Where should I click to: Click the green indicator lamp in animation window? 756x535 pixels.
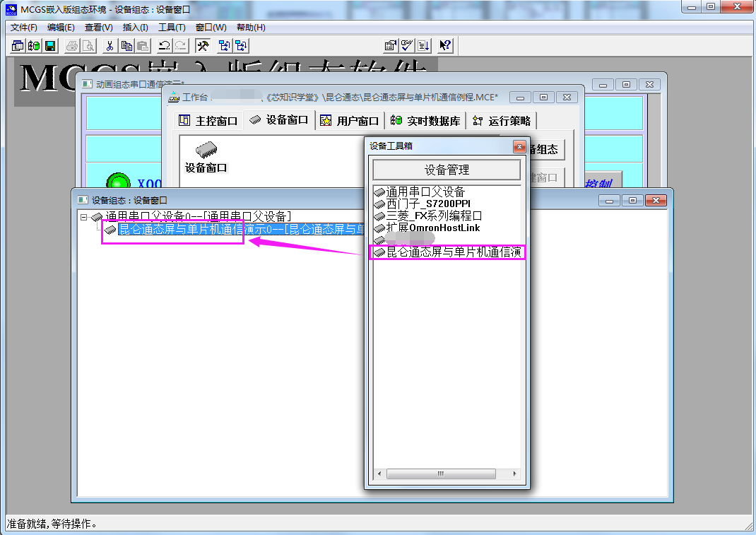click(119, 180)
